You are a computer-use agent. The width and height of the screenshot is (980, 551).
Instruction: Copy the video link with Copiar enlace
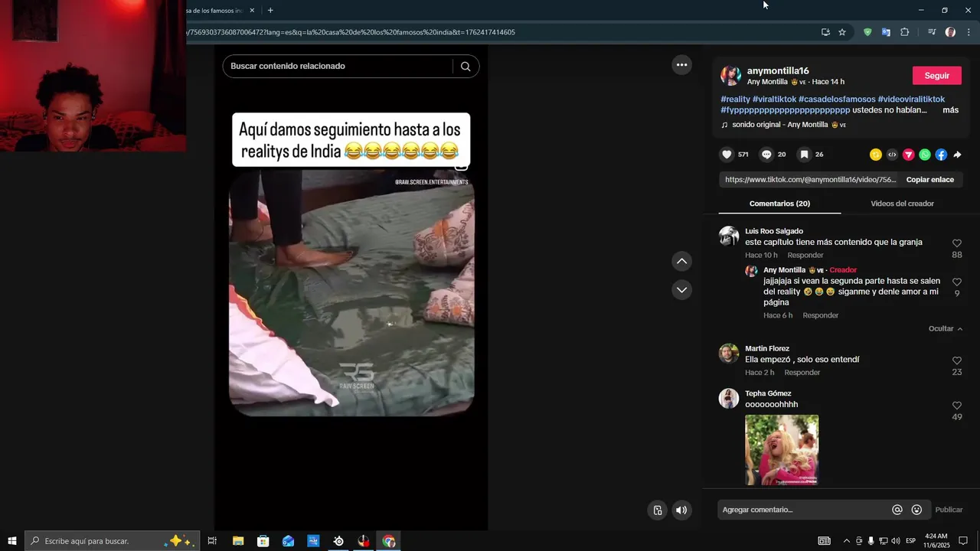click(929, 180)
